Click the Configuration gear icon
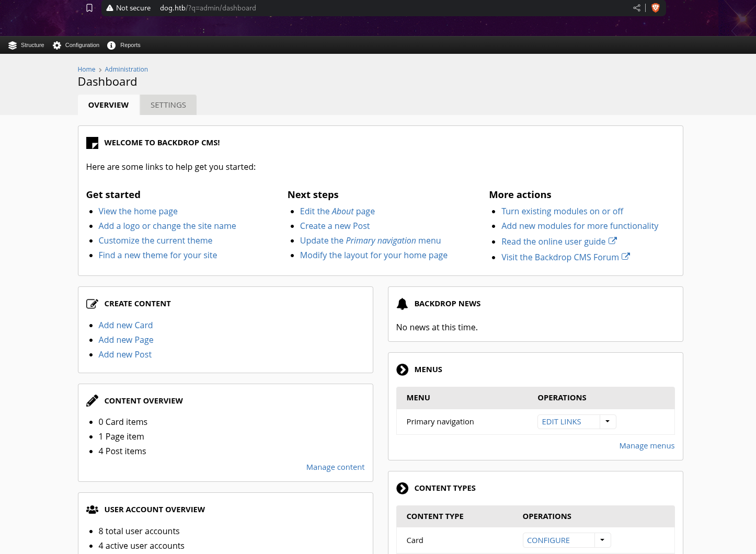The width and height of the screenshot is (756, 554). point(57,45)
